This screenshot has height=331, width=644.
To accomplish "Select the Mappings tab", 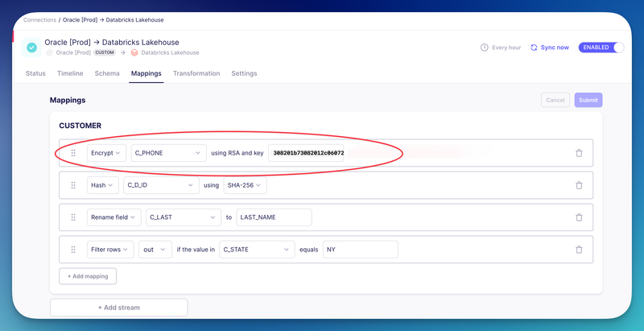I will point(147,73).
